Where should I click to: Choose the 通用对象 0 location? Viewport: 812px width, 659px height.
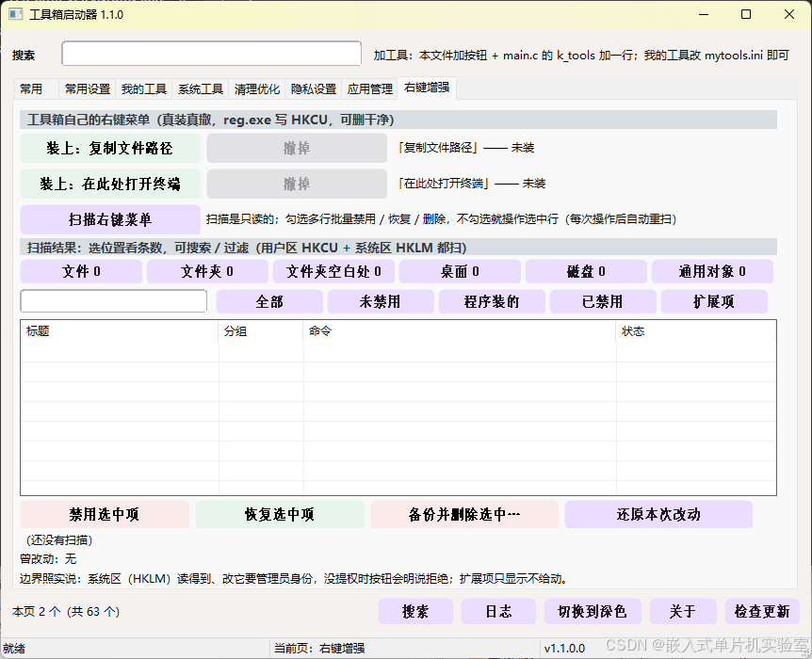coord(712,271)
